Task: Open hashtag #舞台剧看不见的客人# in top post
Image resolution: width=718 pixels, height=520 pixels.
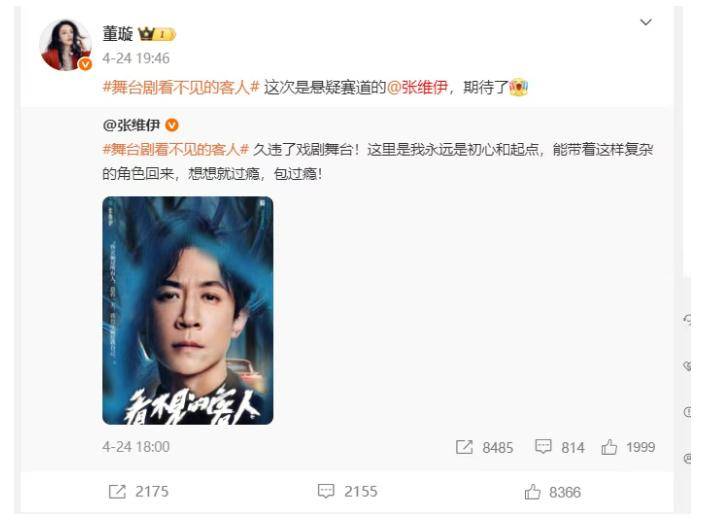Action: coord(181,87)
